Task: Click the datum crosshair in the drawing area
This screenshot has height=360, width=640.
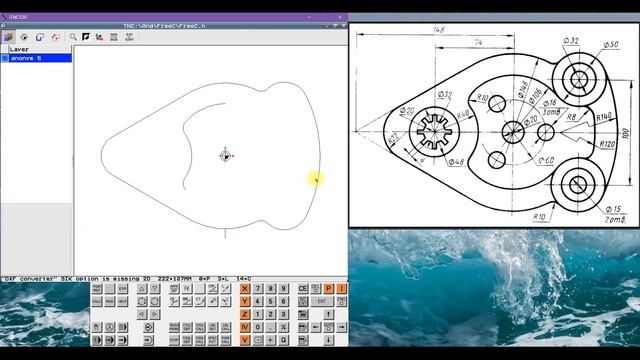Action: (x=225, y=156)
